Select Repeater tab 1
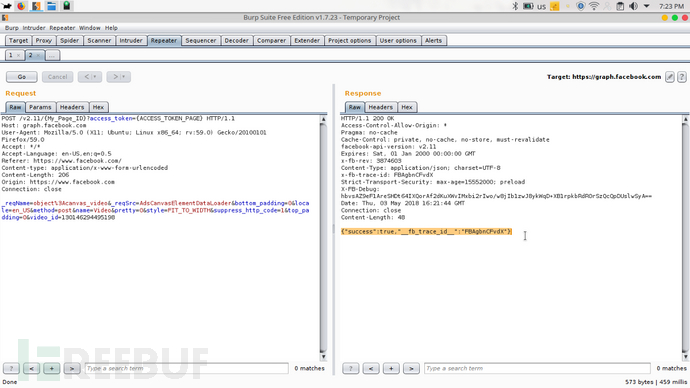Image resolution: width=690 pixels, height=388 pixels. [x=11, y=55]
